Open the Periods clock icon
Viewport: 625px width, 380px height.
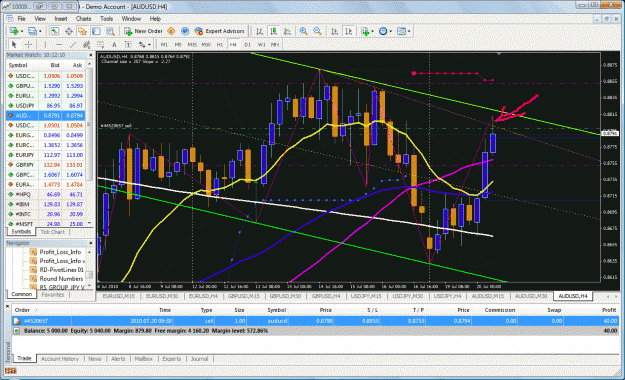point(383,31)
